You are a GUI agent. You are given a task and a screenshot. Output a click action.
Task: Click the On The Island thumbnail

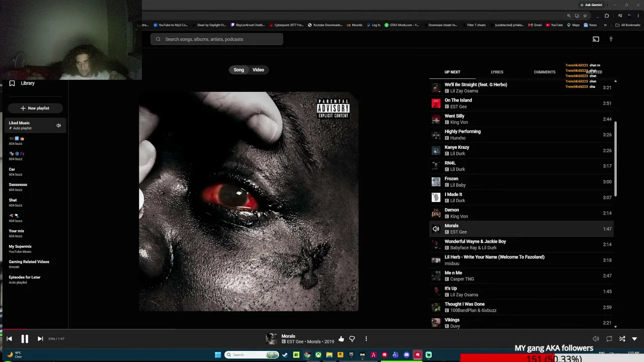(436, 103)
